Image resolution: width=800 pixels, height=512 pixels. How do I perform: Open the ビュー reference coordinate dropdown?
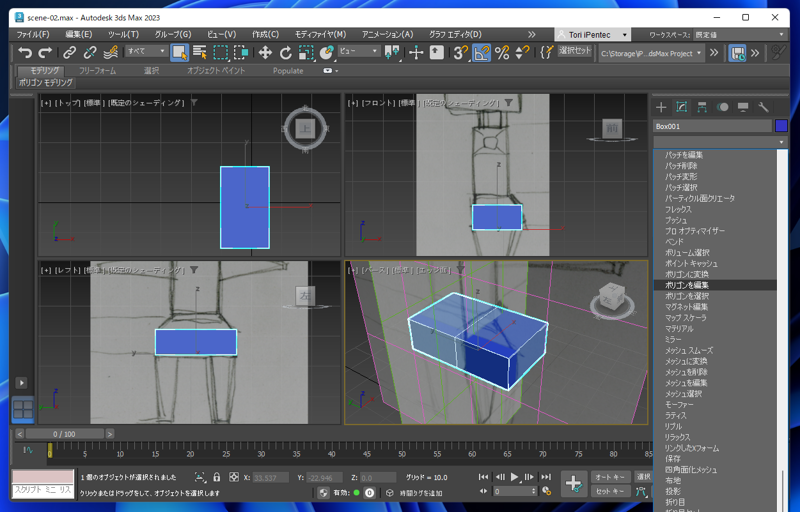coord(359,51)
